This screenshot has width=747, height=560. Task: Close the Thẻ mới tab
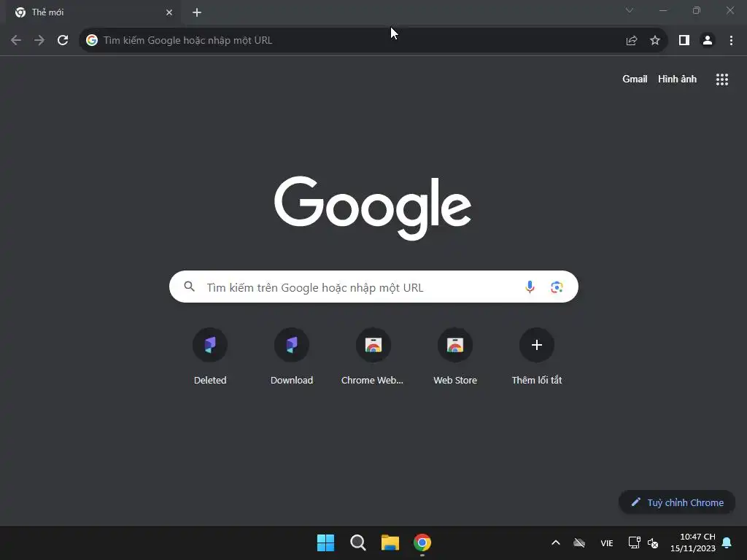(x=169, y=12)
